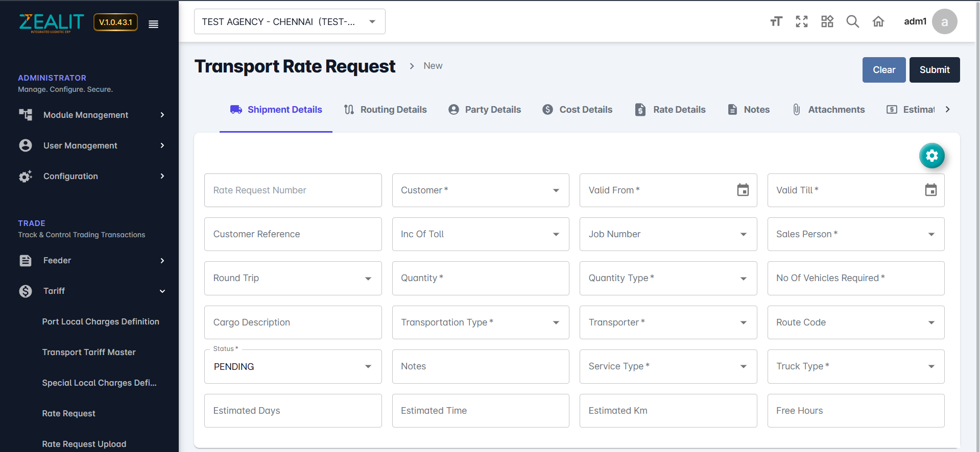Viewport: 980px width, 452px height.
Task: Click the teal settings gear button
Action: click(x=931, y=156)
